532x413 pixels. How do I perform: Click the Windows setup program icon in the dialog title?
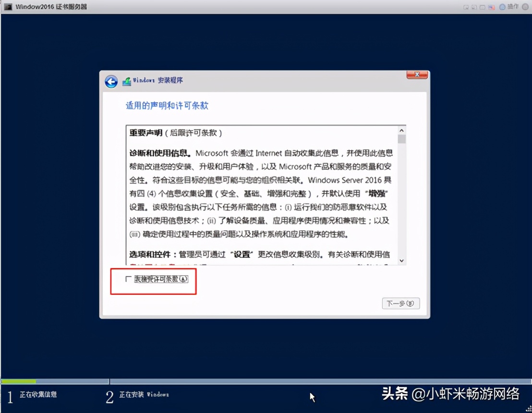[127, 82]
